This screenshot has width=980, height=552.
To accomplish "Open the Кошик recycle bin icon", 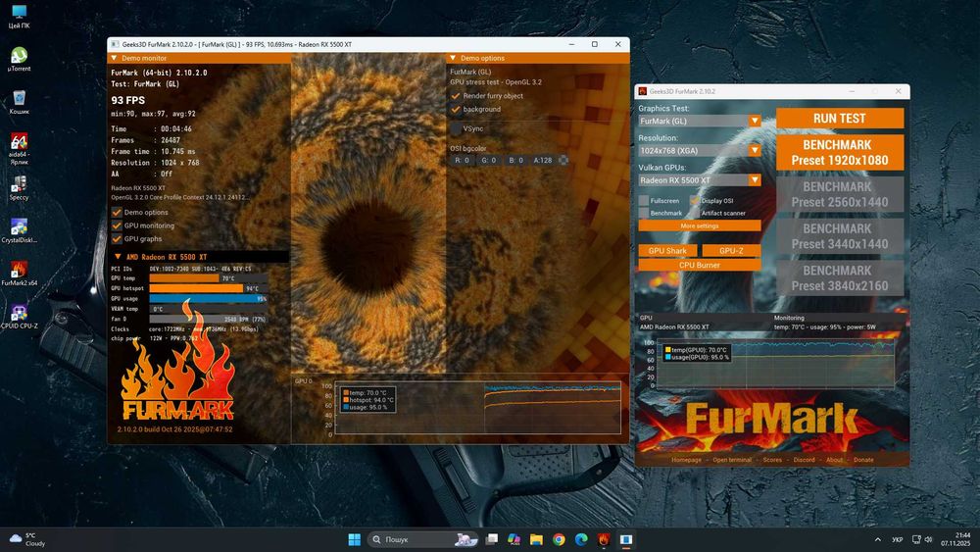I will coord(19,102).
